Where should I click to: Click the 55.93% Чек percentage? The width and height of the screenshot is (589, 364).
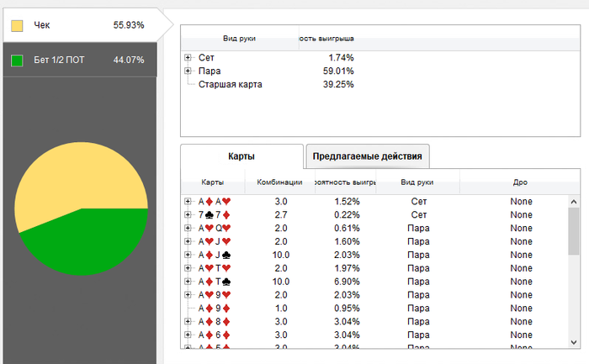click(129, 25)
